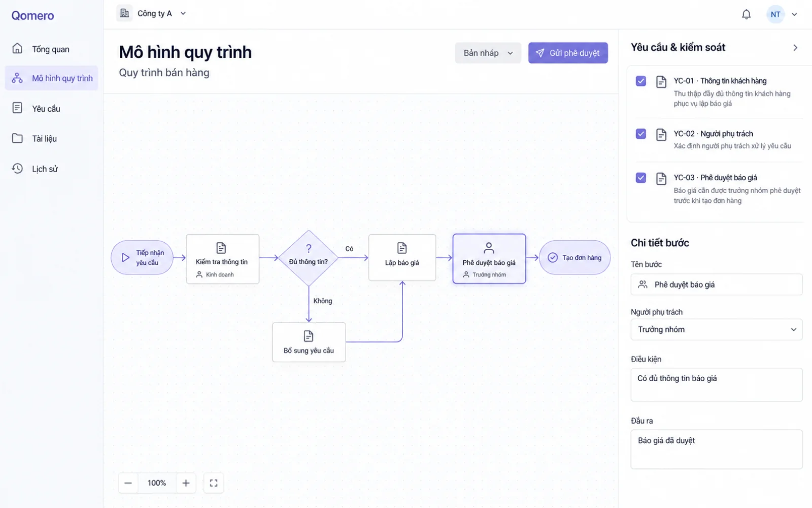Select the 'Bổ sung yêu cầu' step node
The width and height of the screenshot is (812, 508).
pos(309,342)
